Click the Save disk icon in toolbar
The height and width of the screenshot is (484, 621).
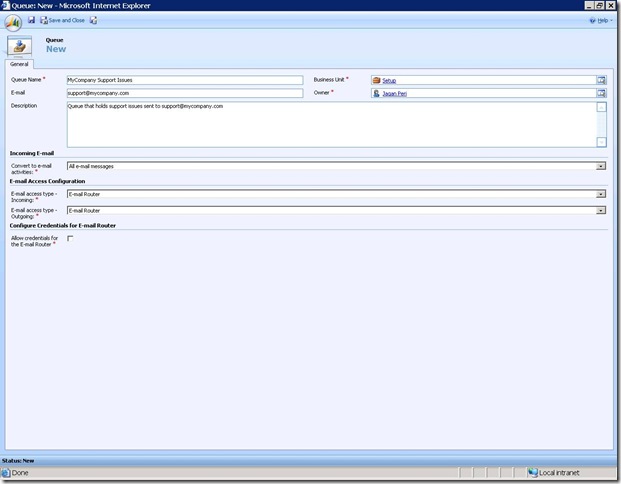point(32,20)
